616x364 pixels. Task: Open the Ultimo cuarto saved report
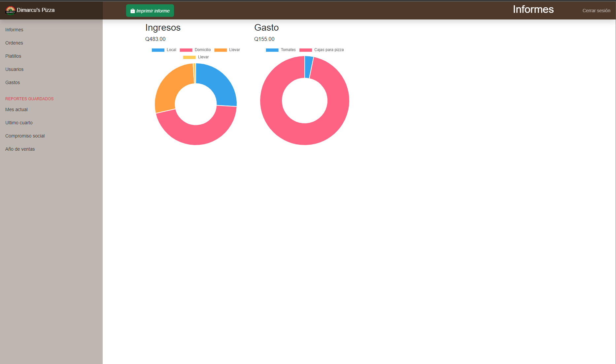(19, 123)
